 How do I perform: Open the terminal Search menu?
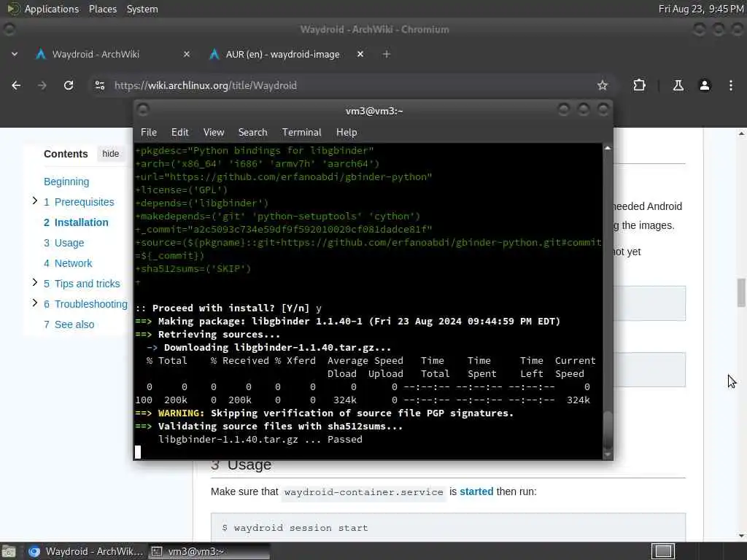pos(252,133)
